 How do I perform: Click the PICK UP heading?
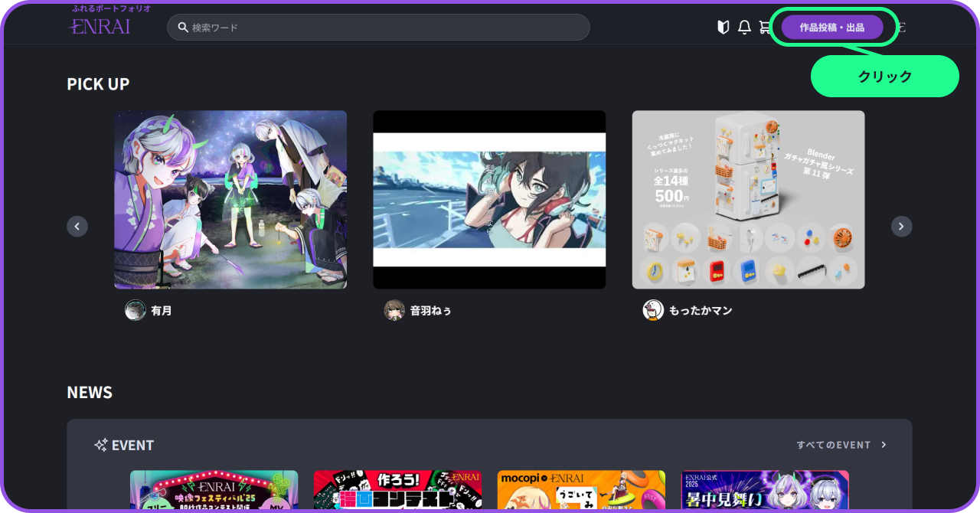pos(98,84)
